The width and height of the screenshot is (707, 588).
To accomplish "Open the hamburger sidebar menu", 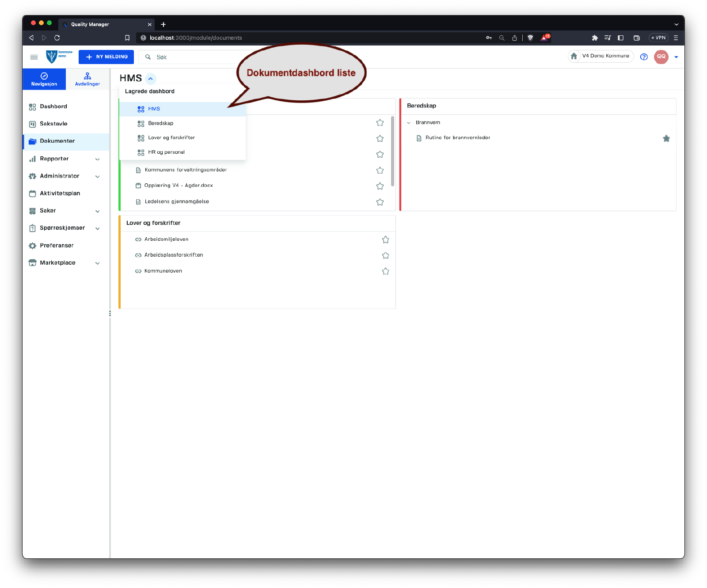I will coord(34,57).
